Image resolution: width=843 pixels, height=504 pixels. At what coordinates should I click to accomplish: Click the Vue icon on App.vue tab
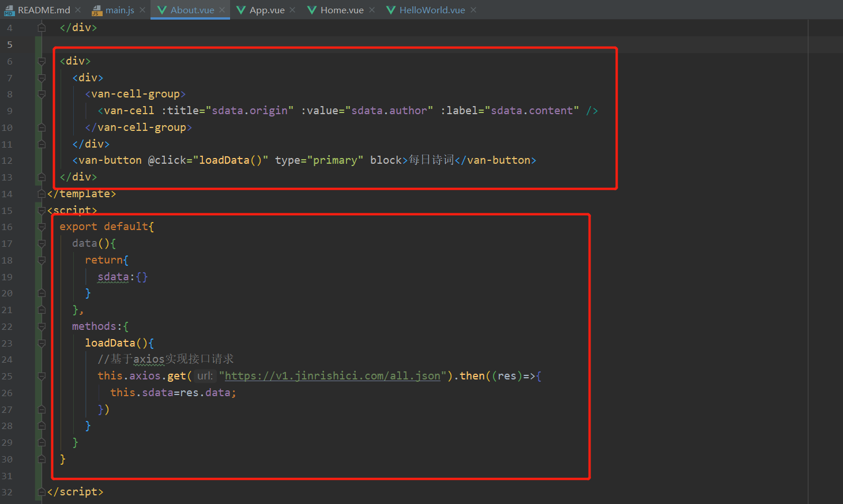pyautogui.click(x=241, y=10)
